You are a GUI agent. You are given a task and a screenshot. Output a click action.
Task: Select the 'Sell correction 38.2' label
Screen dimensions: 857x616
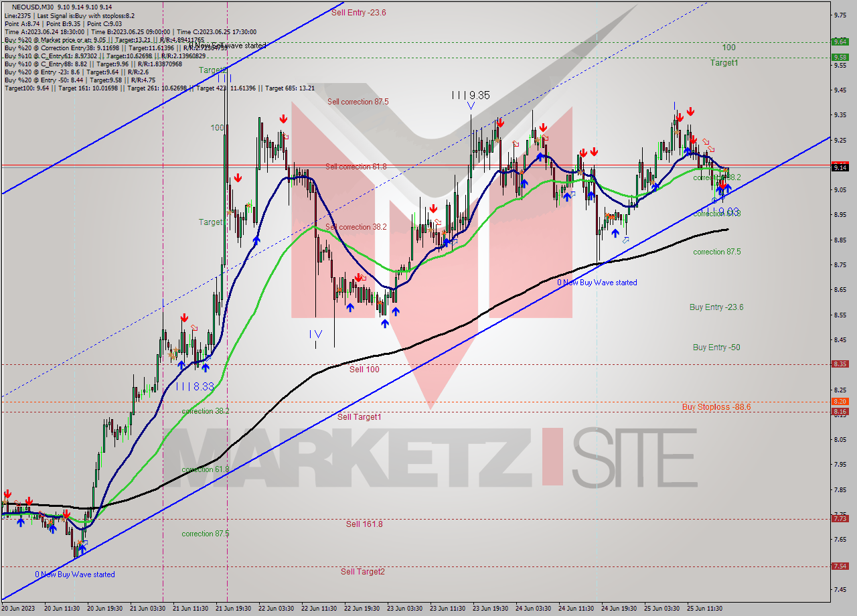pos(356,227)
